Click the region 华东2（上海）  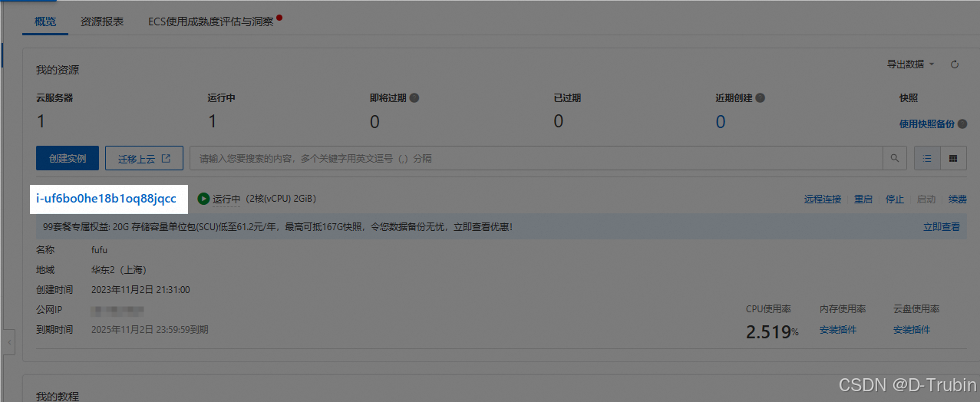pos(119,270)
